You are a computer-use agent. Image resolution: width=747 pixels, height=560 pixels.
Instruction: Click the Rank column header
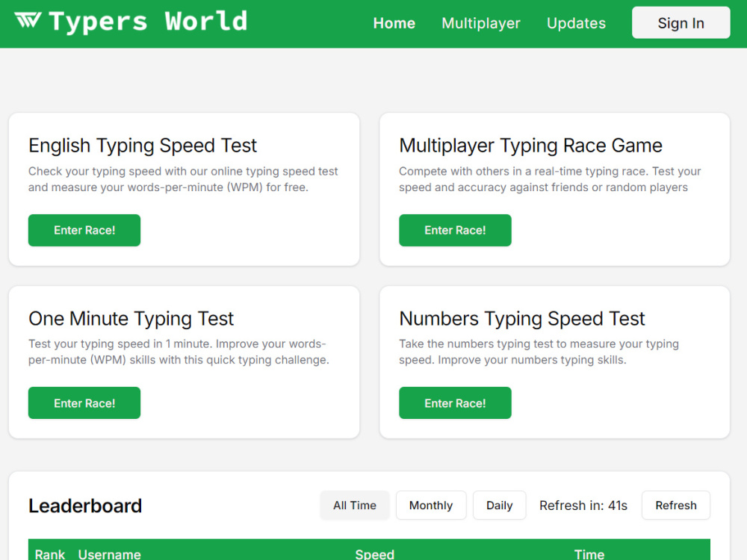click(x=49, y=554)
